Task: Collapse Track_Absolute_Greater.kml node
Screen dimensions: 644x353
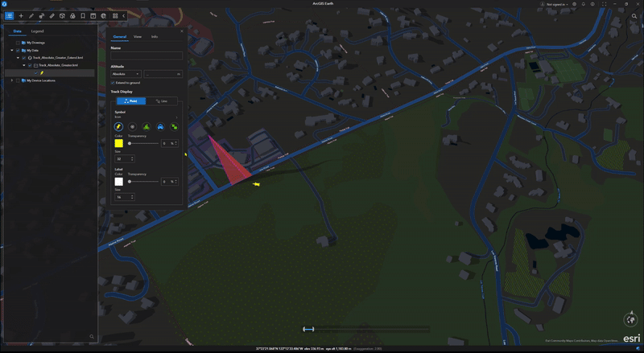Action: pos(24,65)
